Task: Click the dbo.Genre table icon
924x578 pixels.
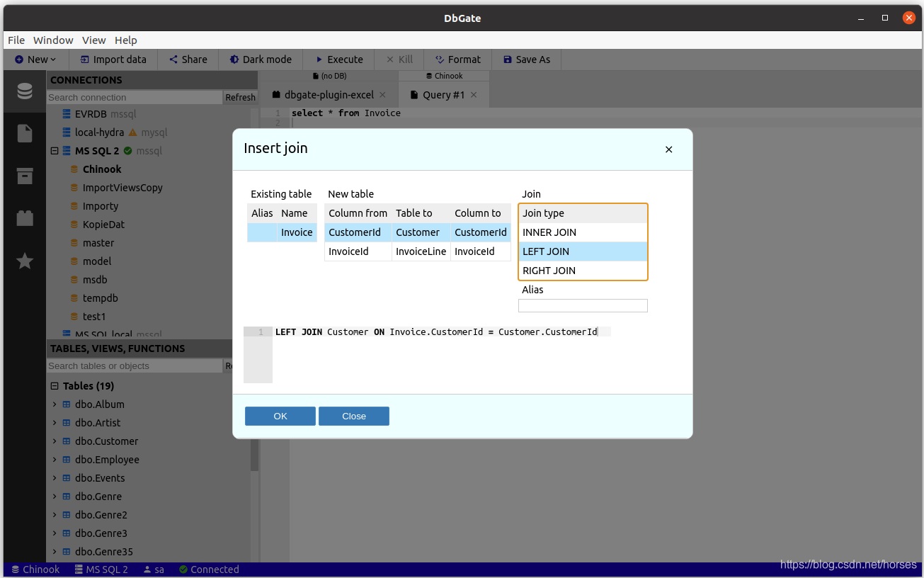Action: tap(67, 497)
